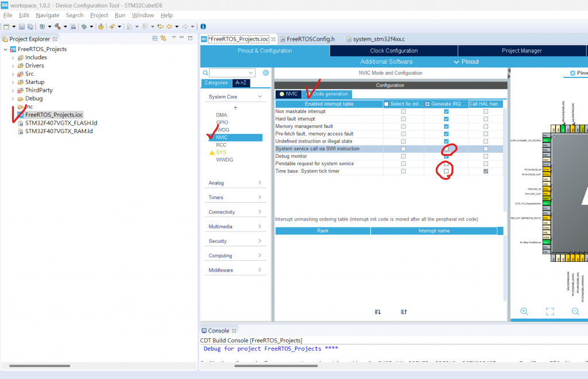Viewport: 588px width, 379px height.
Task: Toggle Select for init header checkbox
Action: click(x=386, y=104)
